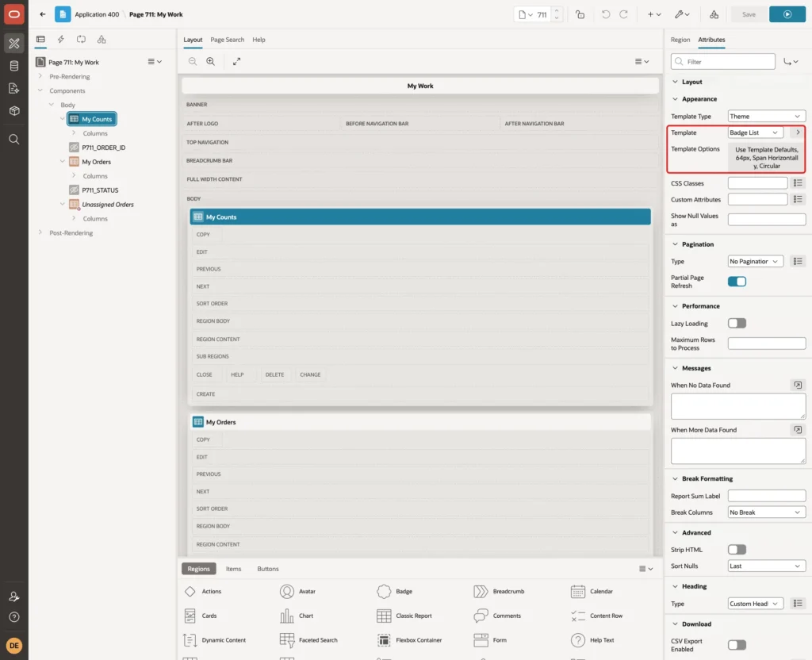Undo the last change

(605, 14)
